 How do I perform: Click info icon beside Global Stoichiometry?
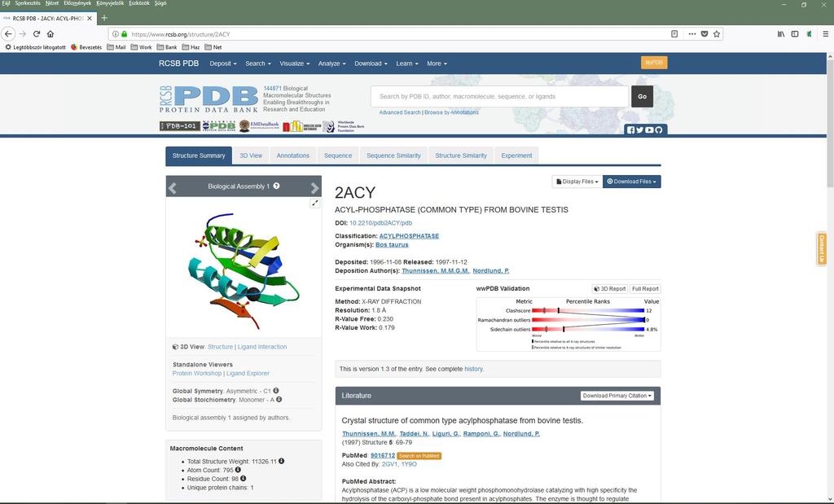279,399
